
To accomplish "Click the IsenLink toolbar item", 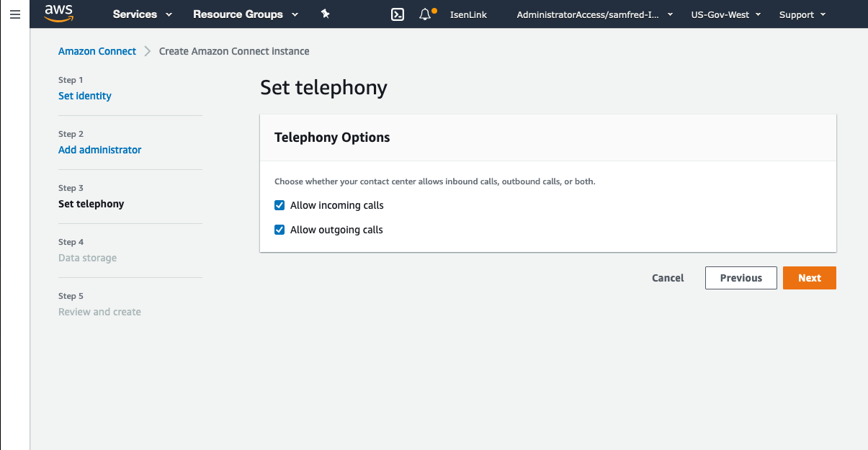I will tap(468, 14).
